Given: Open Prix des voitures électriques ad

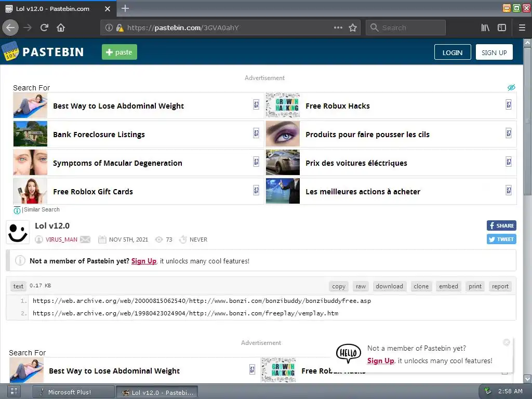Looking at the screenshot, I should pos(391,163).
